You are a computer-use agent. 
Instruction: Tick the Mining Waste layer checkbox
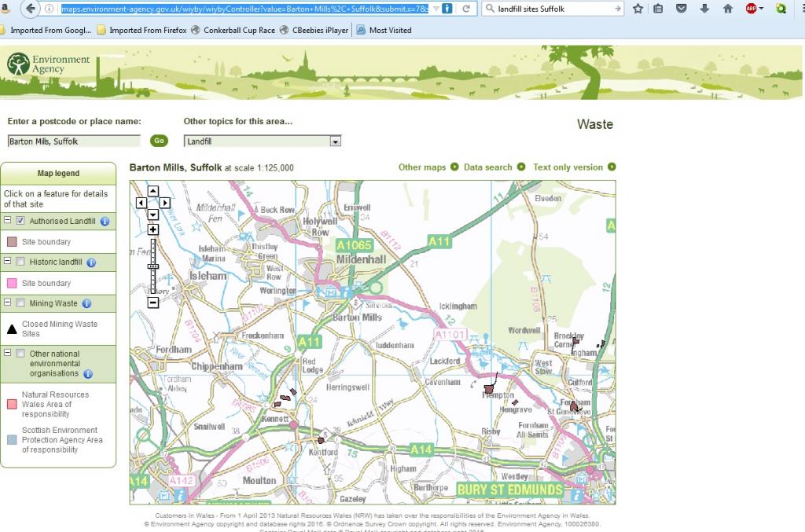tap(20, 303)
